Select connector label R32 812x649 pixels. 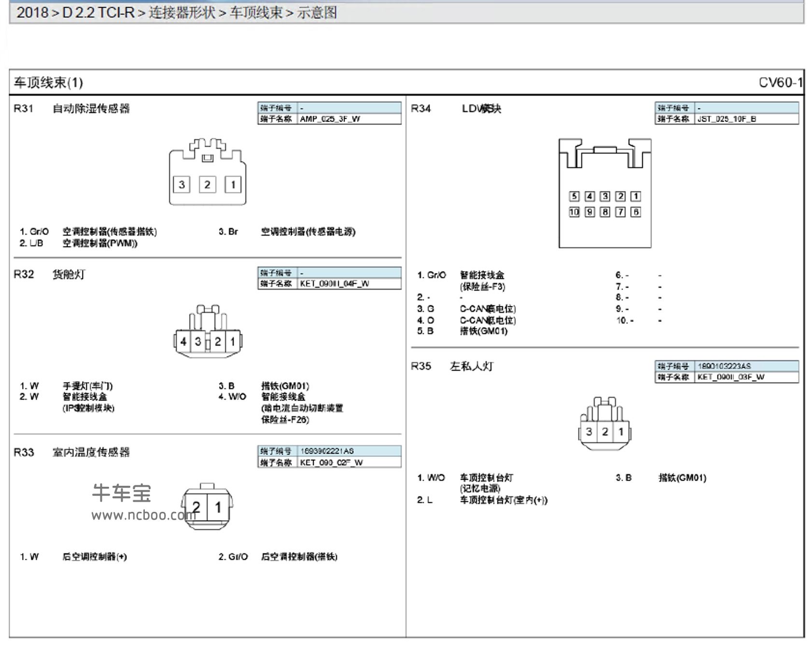pos(24,274)
